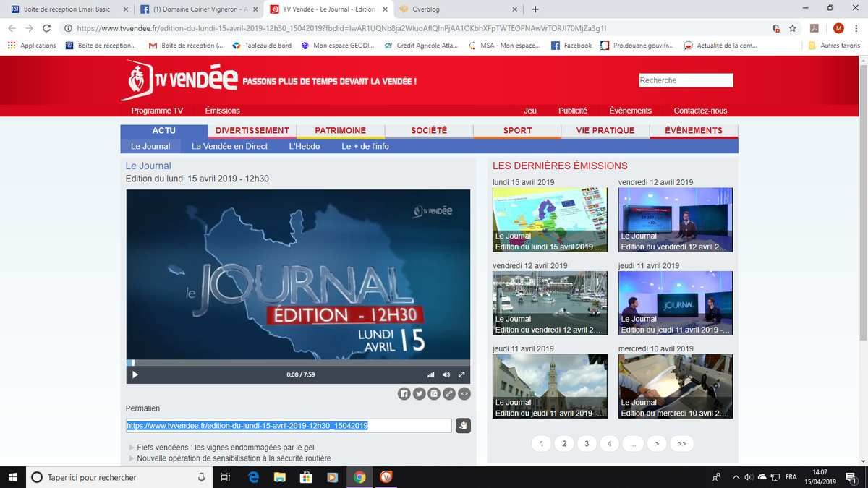
Task: Copy the permalink with the clipboard button
Action: click(x=463, y=426)
